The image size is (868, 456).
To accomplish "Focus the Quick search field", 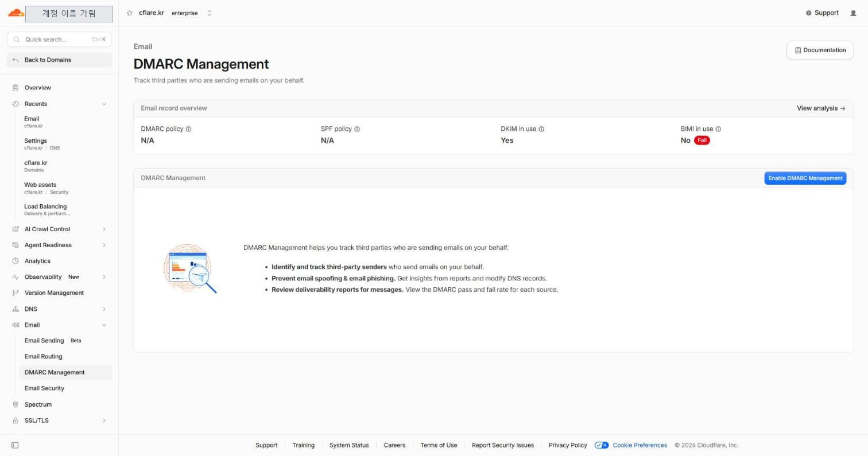I will click(x=59, y=40).
